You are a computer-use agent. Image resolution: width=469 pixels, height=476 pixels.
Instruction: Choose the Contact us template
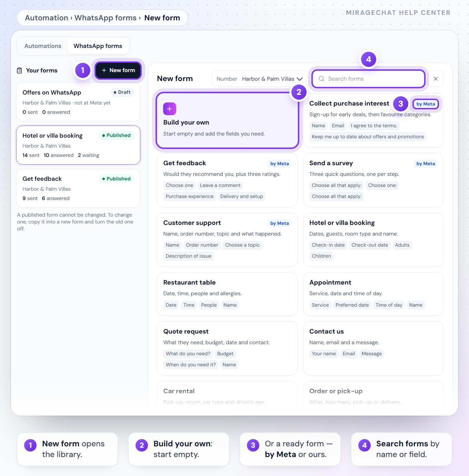point(373,348)
